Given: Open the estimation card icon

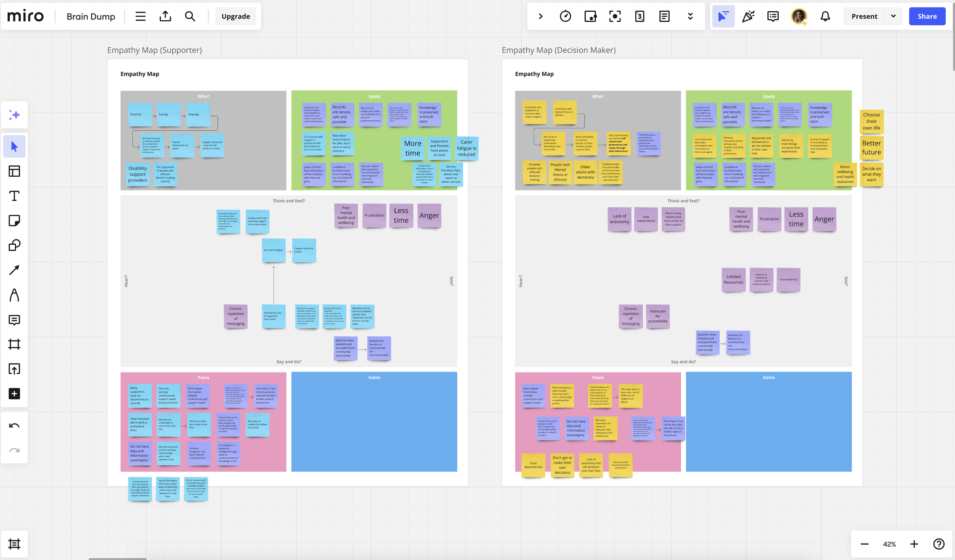Looking at the screenshot, I should click(x=639, y=16).
